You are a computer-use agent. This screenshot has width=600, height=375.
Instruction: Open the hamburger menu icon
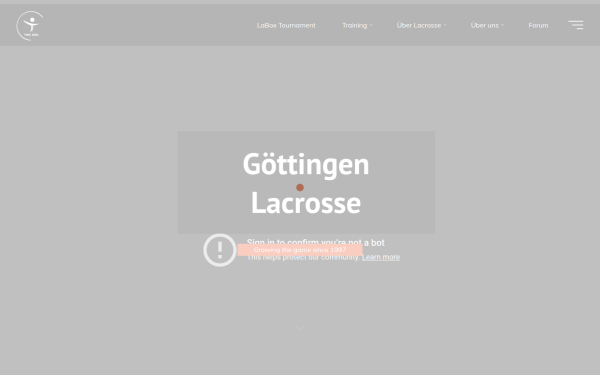(576, 25)
